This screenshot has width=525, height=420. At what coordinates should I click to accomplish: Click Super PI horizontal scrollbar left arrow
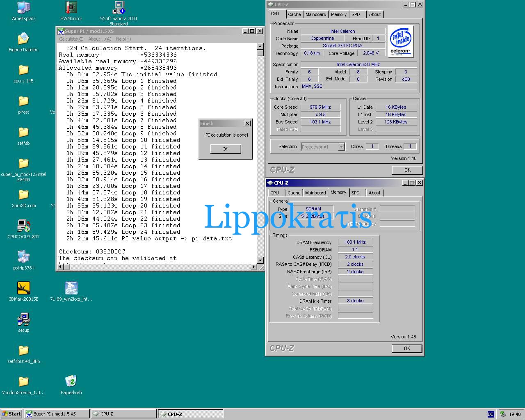click(60, 267)
